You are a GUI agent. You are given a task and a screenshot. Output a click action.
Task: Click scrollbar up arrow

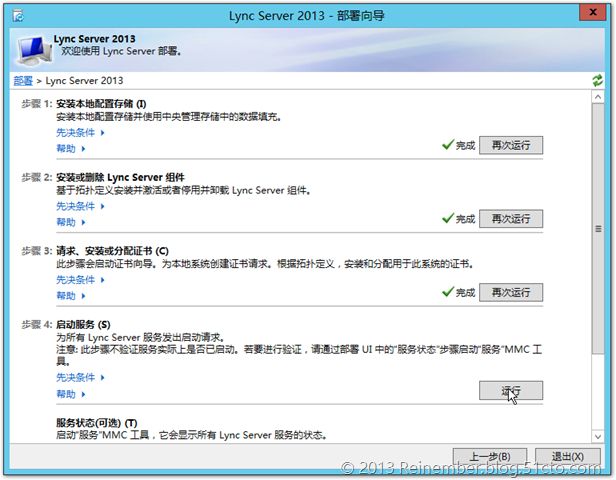[598, 97]
